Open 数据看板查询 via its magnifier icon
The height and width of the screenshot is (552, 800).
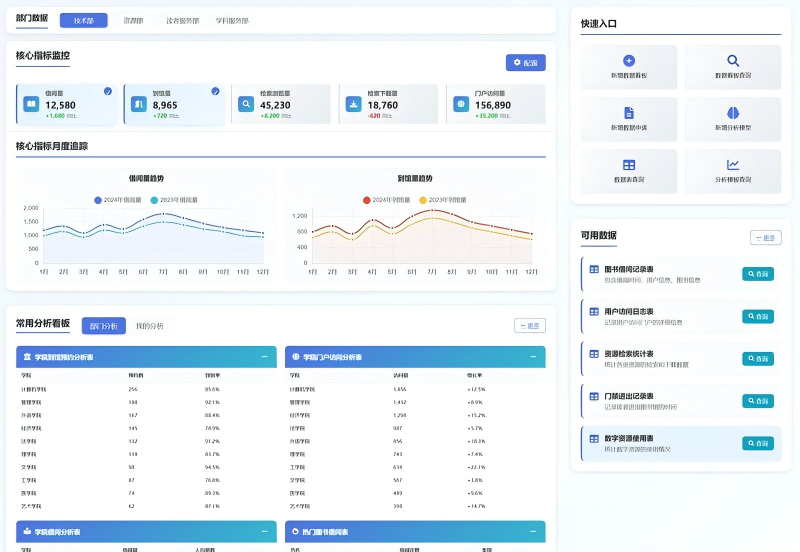(x=733, y=61)
